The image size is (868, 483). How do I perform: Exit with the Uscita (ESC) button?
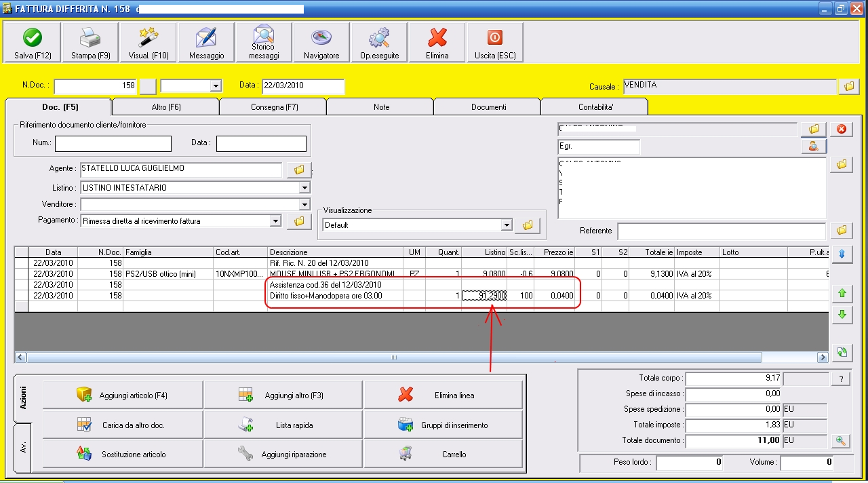pyautogui.click(x=495, y=43)
